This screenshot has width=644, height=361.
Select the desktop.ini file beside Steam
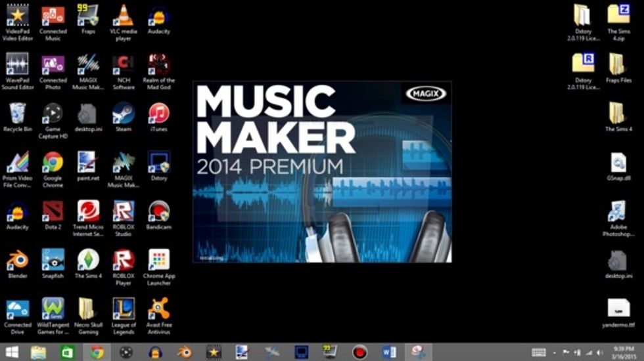[88, 117]
